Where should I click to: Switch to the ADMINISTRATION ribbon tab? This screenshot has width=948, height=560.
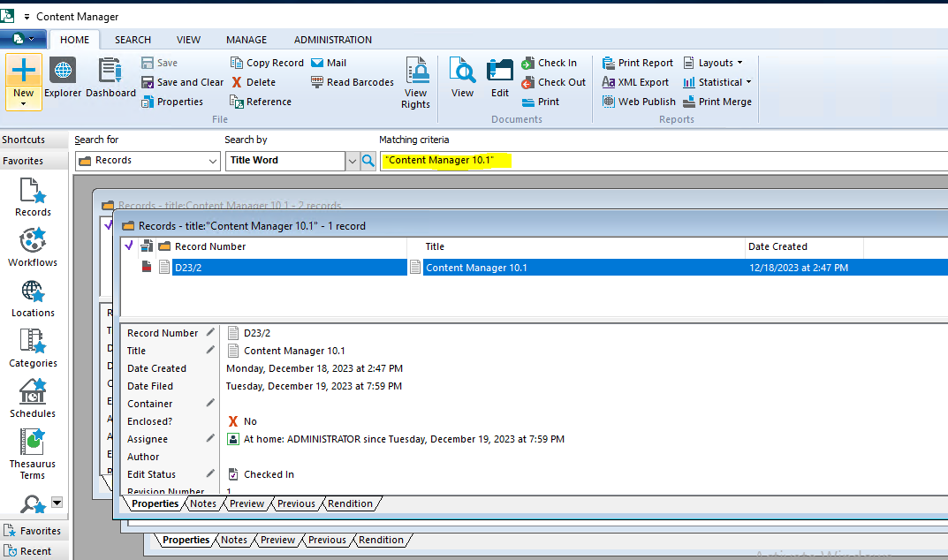(333, 40)
